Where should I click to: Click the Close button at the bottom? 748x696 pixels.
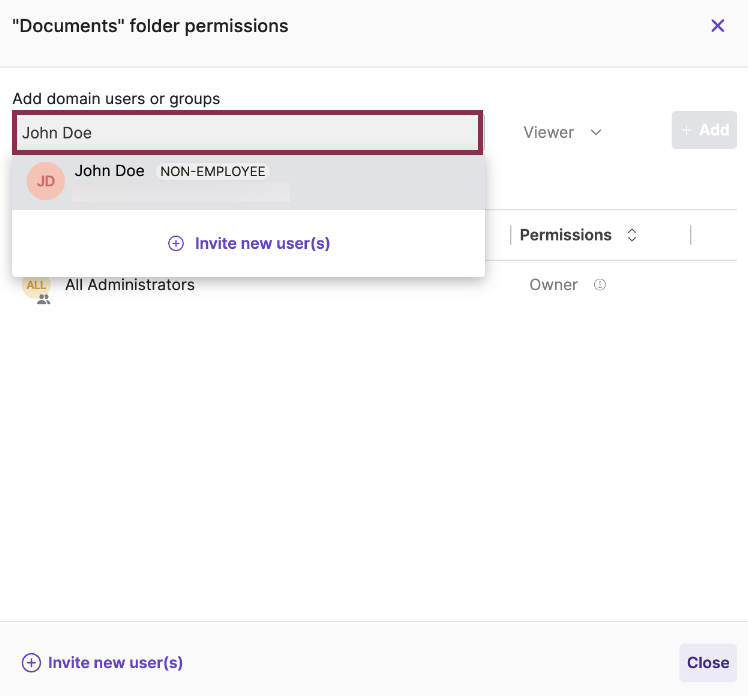pos(707,662)
